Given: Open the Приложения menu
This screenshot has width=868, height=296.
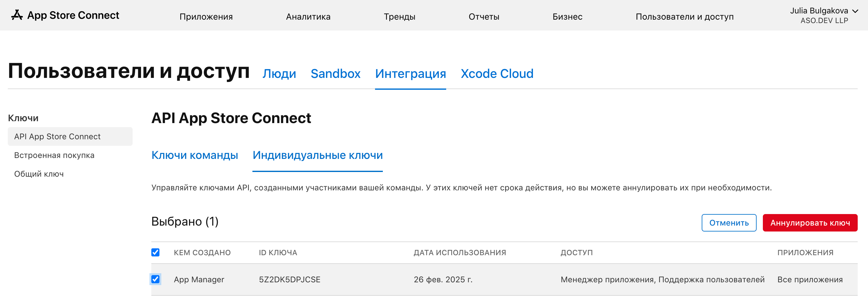Looking at the screenshot, I should pos(206,17).
